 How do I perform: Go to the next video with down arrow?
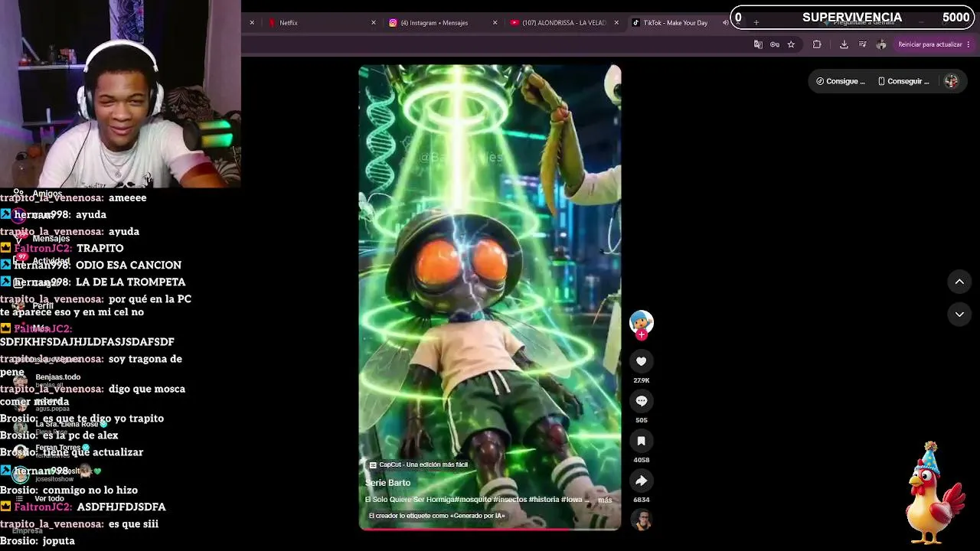(959, 314)
